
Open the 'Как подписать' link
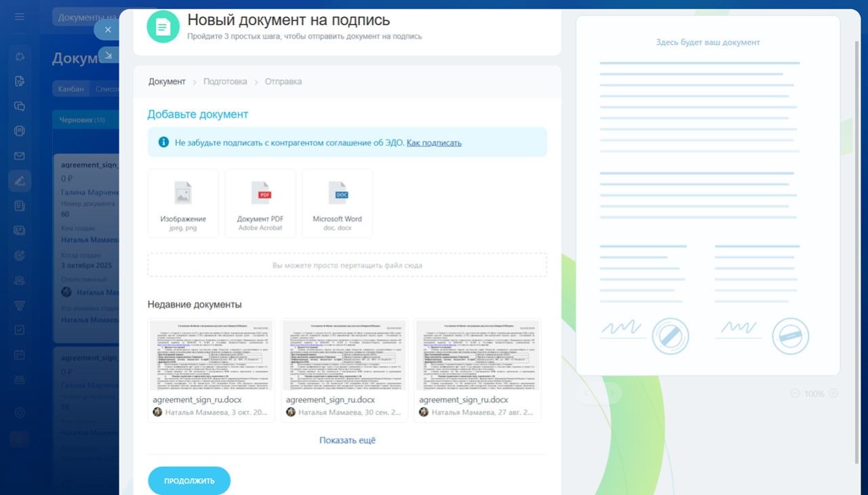(434, 143)
